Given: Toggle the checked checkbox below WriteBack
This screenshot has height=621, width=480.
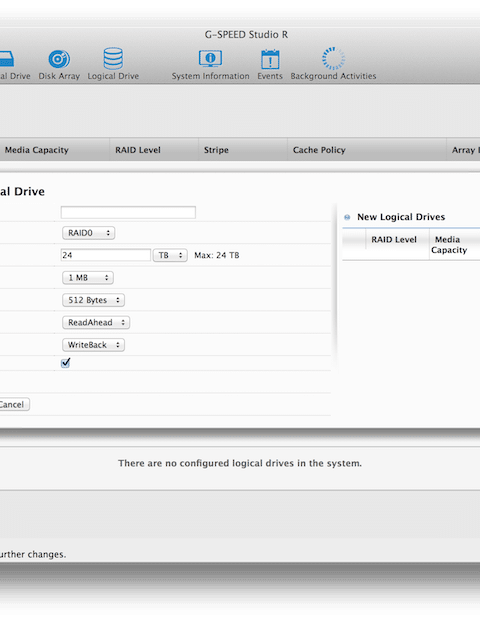Looking at the screenshot, I should coord(66,363).
